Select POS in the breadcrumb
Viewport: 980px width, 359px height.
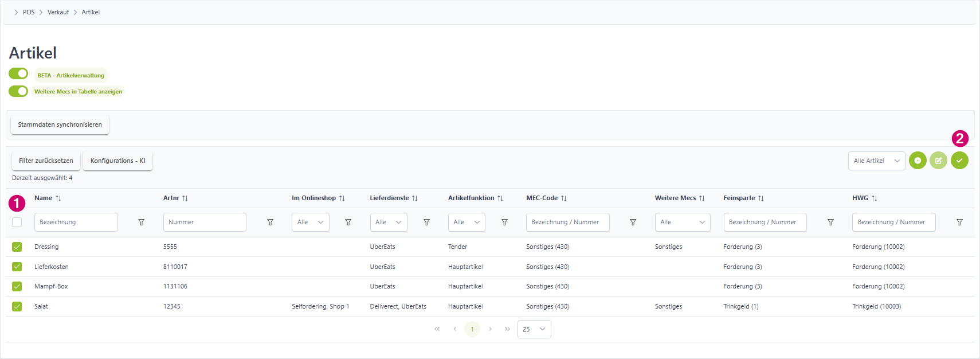[29, 12]
